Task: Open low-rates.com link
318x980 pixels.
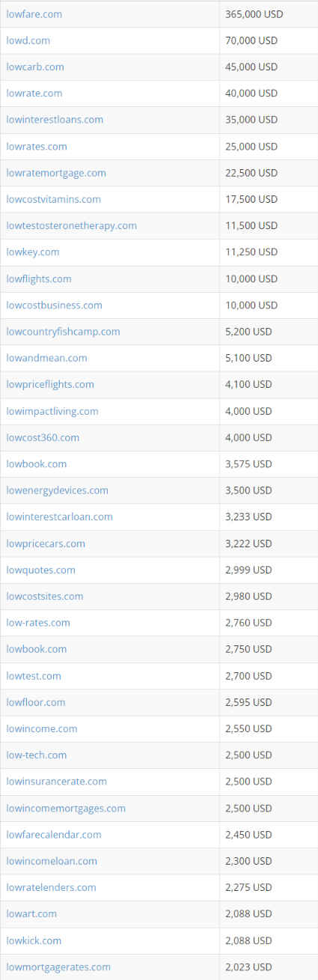Action: tap(38, 622)
